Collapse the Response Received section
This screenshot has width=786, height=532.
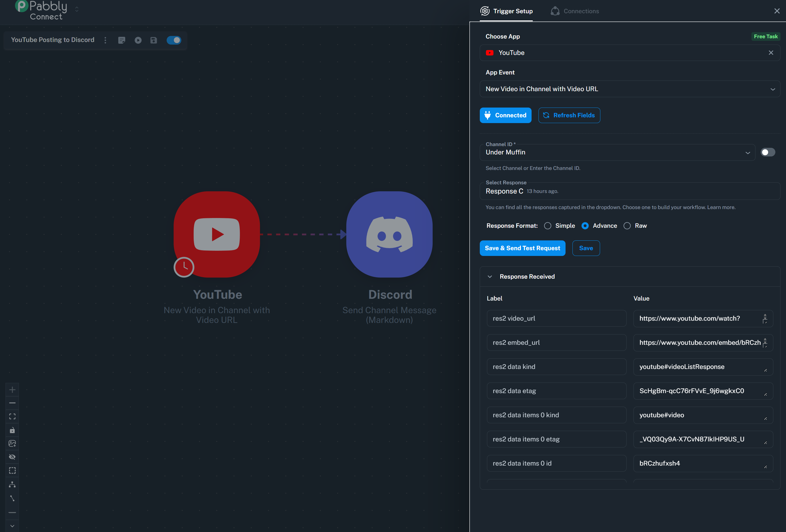pyautogui.click(x=490, y=276)
